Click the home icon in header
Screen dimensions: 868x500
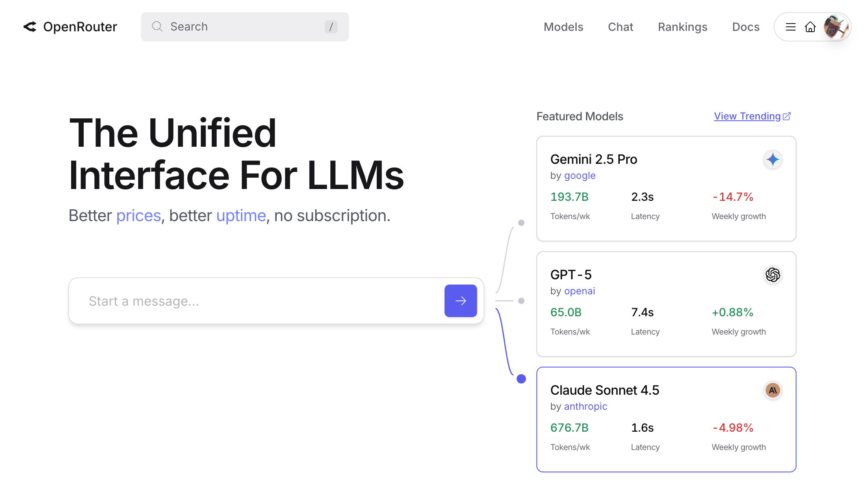(810, 27)
